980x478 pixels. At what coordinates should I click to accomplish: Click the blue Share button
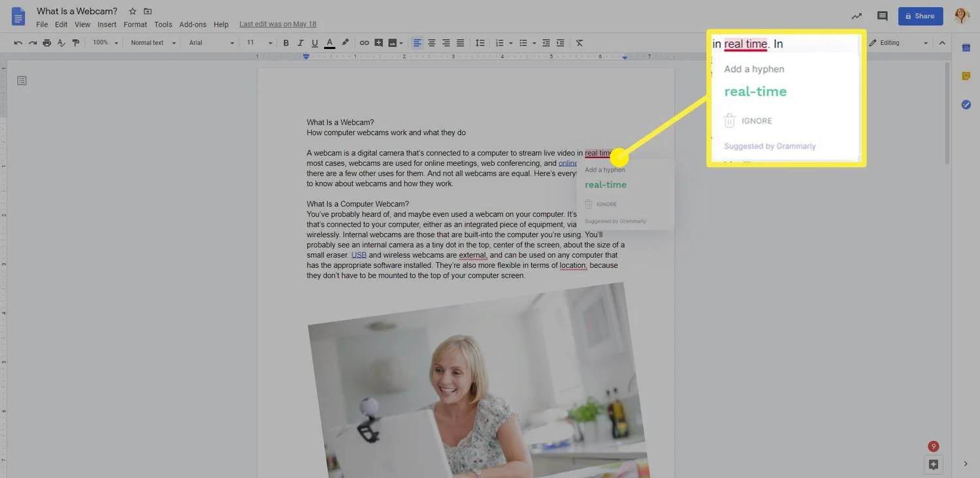[921, 16]
